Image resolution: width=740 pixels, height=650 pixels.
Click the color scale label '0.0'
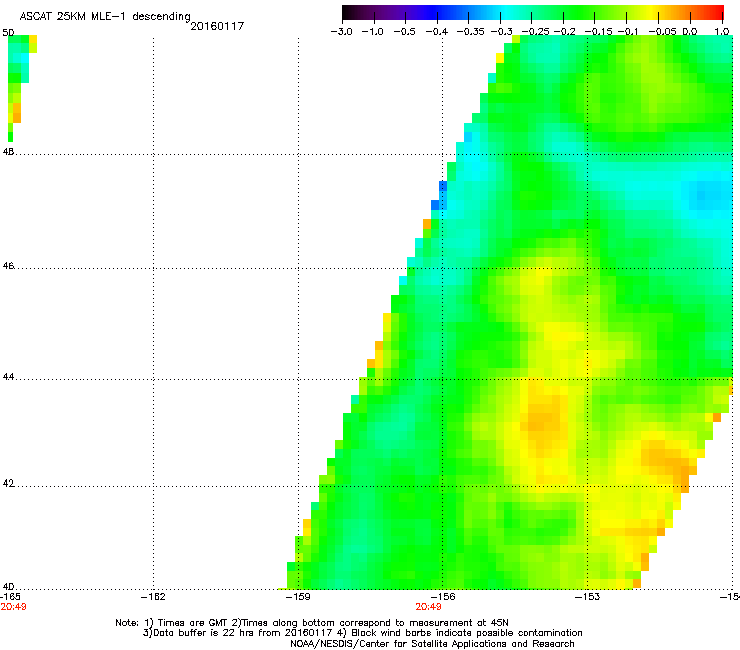click(x=690, y=32)
